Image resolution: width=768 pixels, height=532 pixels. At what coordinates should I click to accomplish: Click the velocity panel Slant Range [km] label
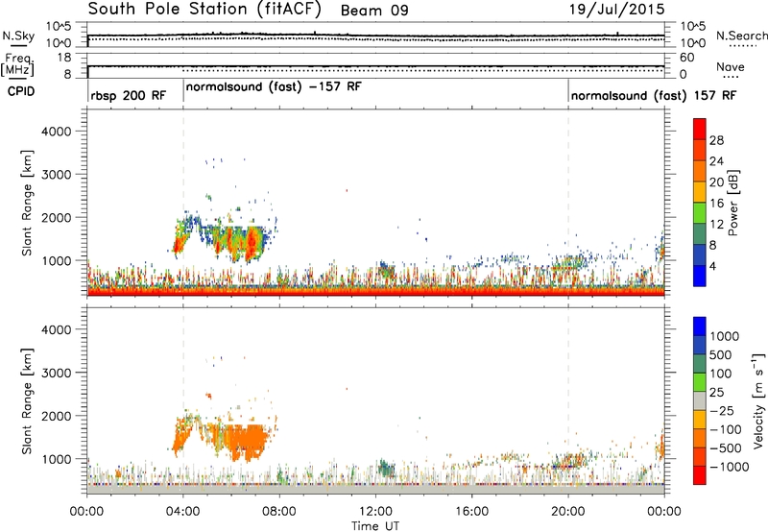(27, 401)
